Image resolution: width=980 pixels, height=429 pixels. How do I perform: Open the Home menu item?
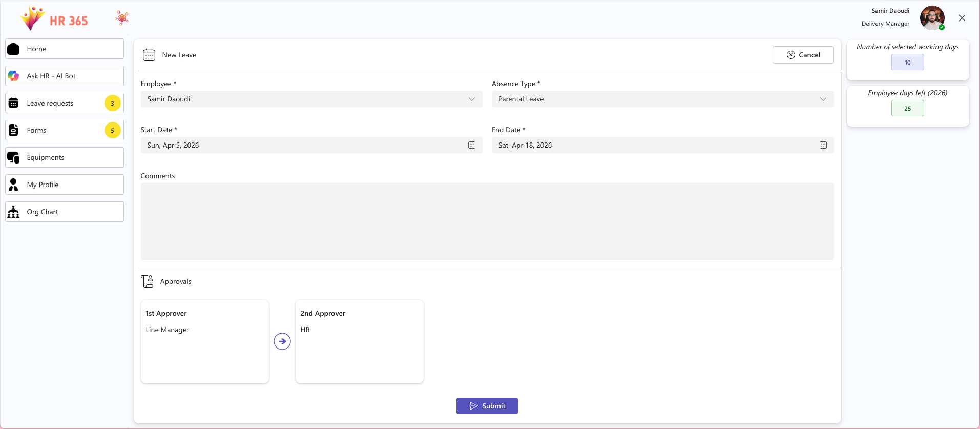65,49
